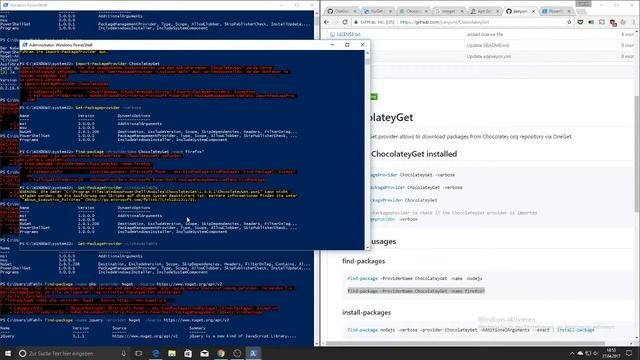Image resolution: width=640 pixels, height=360 pixels.
Task: Open the network icon in system tray
Action: tap(588, 353)
